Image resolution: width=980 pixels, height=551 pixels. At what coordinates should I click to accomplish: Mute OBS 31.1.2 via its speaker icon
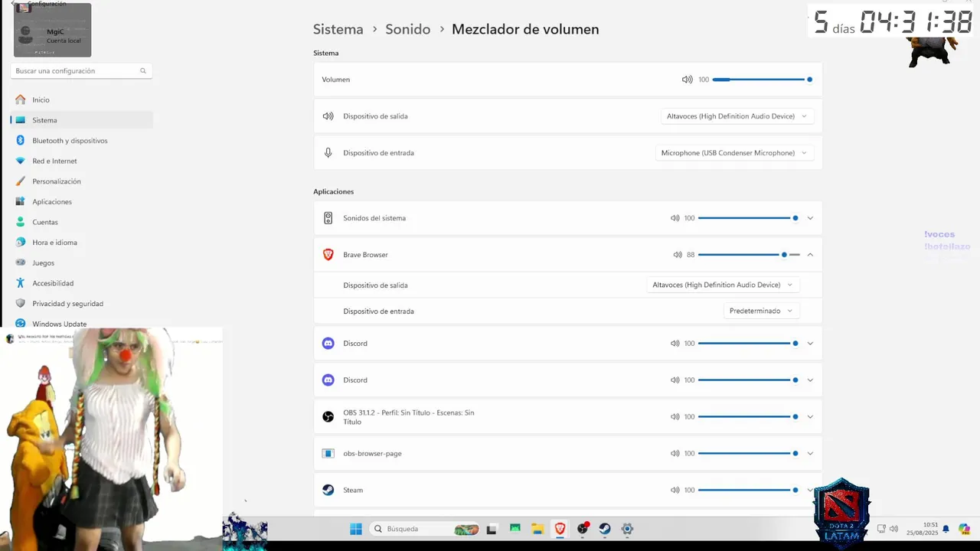675,417
